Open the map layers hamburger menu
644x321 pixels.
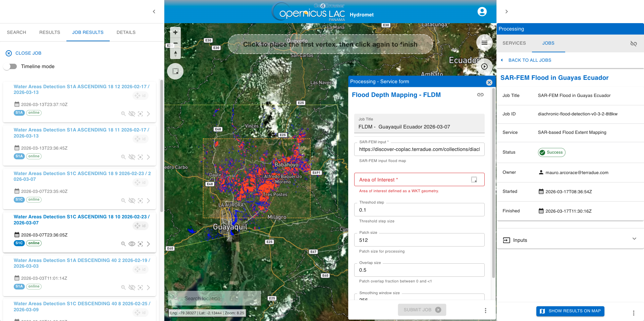click(484, 43)
